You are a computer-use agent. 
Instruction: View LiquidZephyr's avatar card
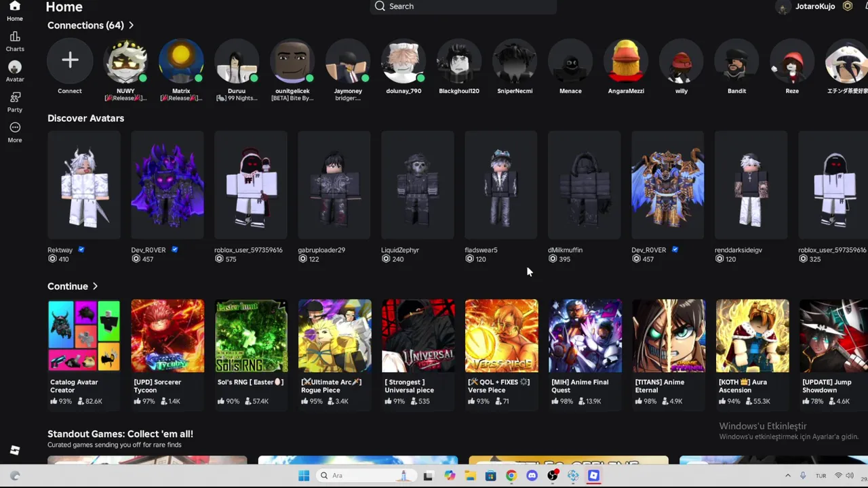(418, 186)
